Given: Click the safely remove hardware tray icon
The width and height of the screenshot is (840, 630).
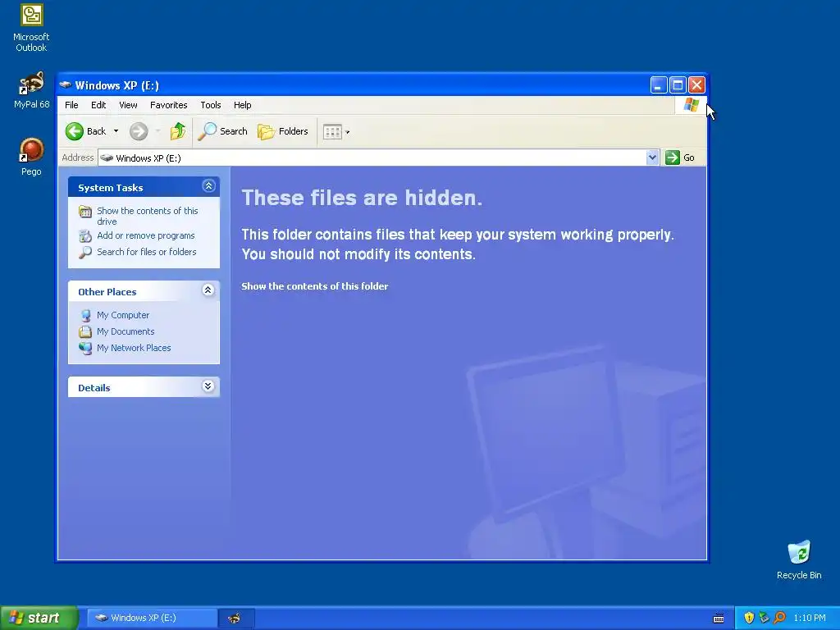Looking at the screenshot, I should point(764,618).
